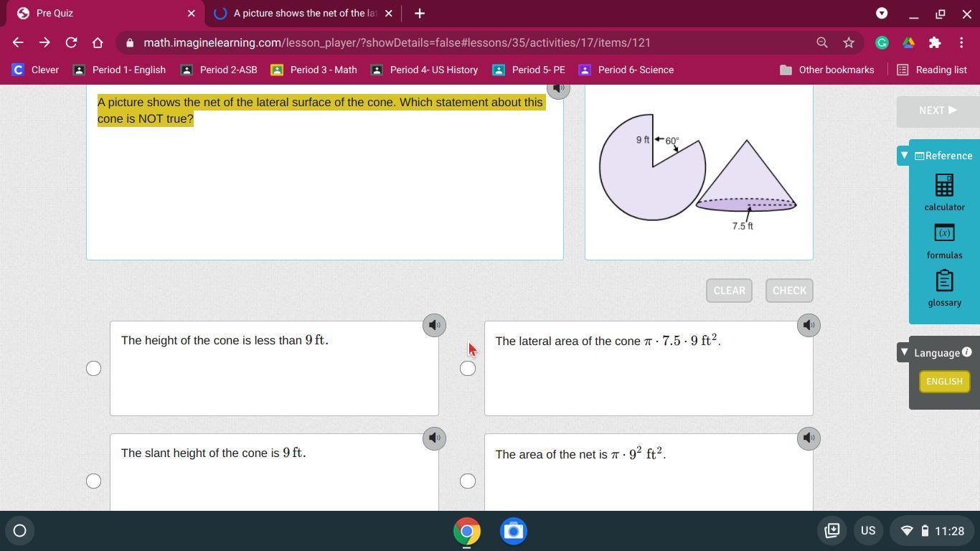Open a new browser tab
The width and height of the screenshot is (980, 551).
(420, 13)
